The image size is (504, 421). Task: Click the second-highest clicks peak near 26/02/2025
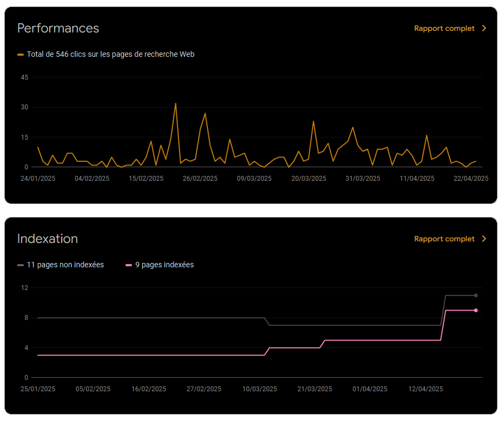point(205,113)
